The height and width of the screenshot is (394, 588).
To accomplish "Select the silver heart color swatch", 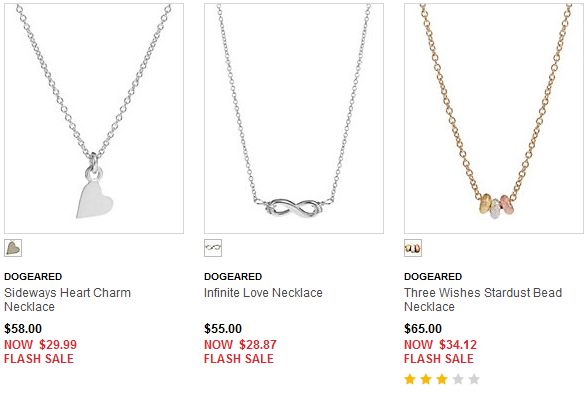I will [13, 248].
